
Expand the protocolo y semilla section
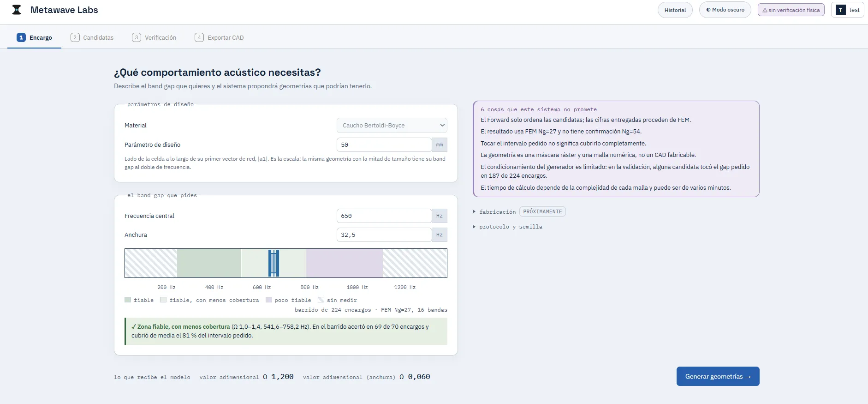507,227
